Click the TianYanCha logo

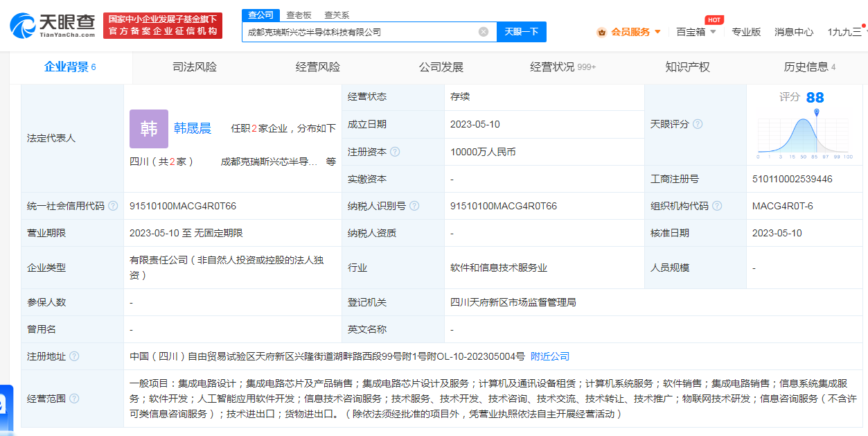(x=53, y=25)
